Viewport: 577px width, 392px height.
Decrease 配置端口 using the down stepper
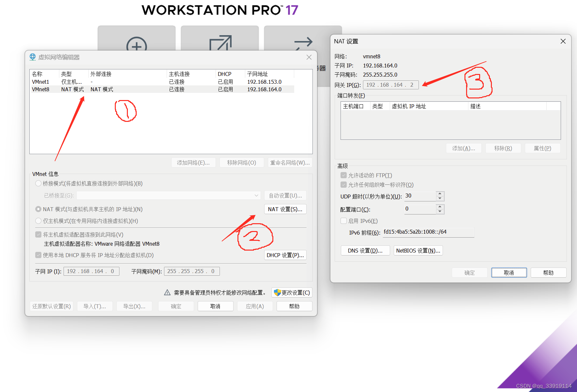click(440, 211)
